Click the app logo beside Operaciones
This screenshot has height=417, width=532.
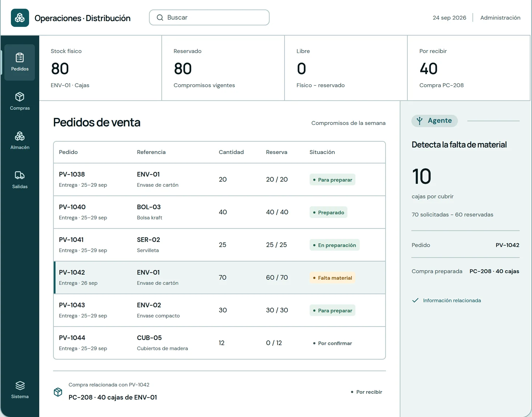tap(20, 18)
